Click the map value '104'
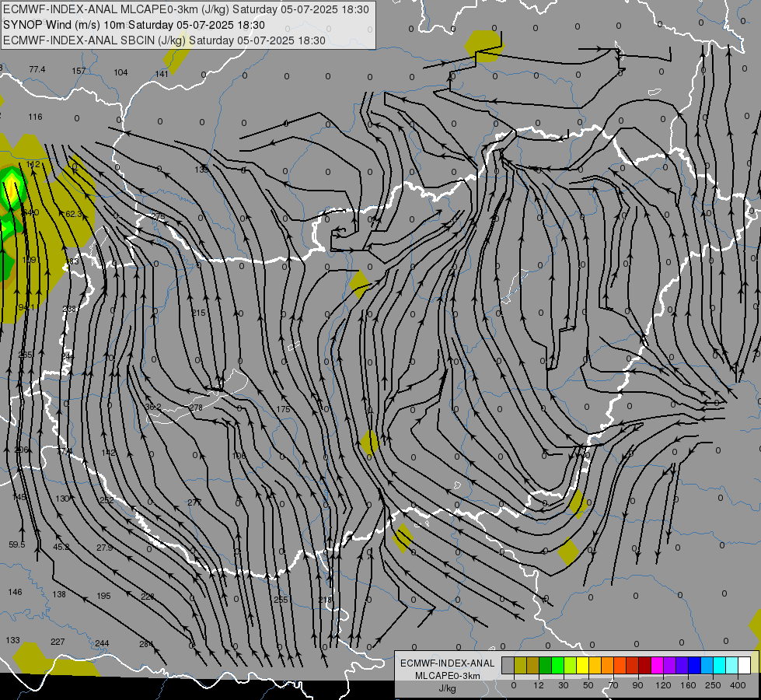761x700 pixels. 120,72
